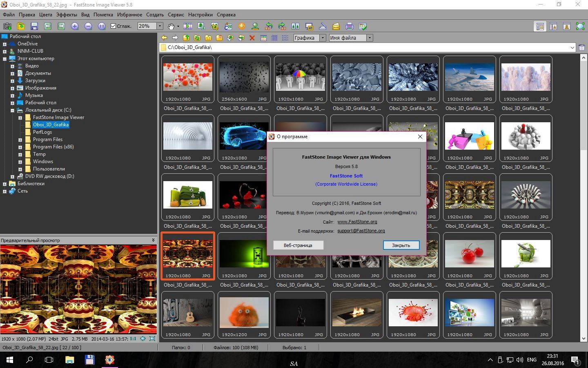Image resolution: width=588 pixels, height=368 pixels.
Task: Switch to details view icon
Action: coord(274,38)
